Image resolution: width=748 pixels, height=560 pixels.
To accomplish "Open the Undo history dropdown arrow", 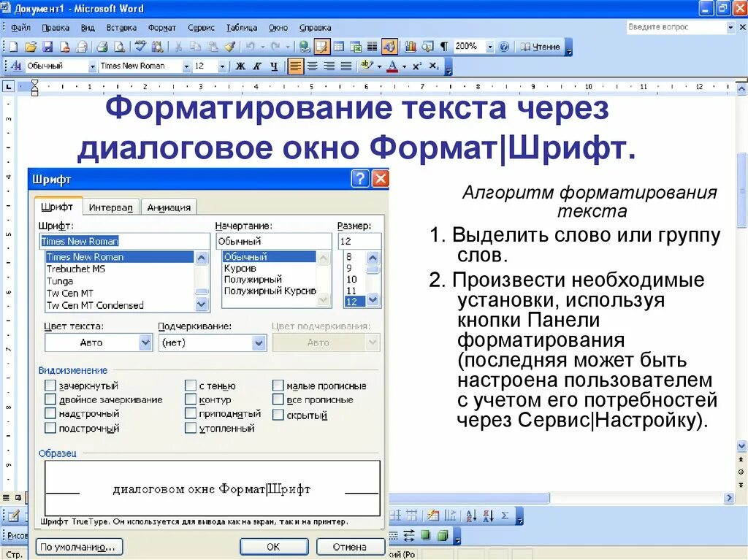I will 262,47.
